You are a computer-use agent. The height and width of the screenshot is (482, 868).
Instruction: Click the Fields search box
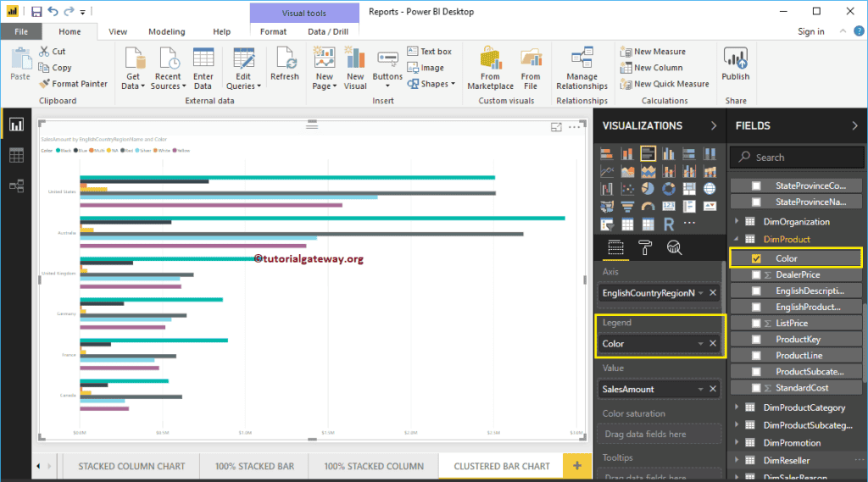coord(797,158)
